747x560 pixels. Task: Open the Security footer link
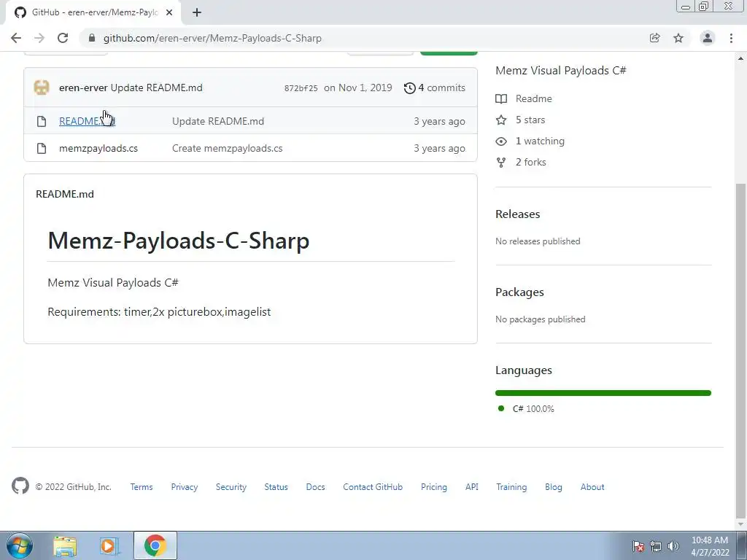pyautogui.click(x=231, y=486)
